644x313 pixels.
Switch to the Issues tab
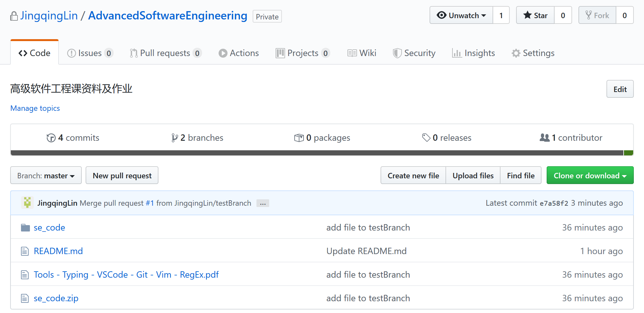pos(90,53)
